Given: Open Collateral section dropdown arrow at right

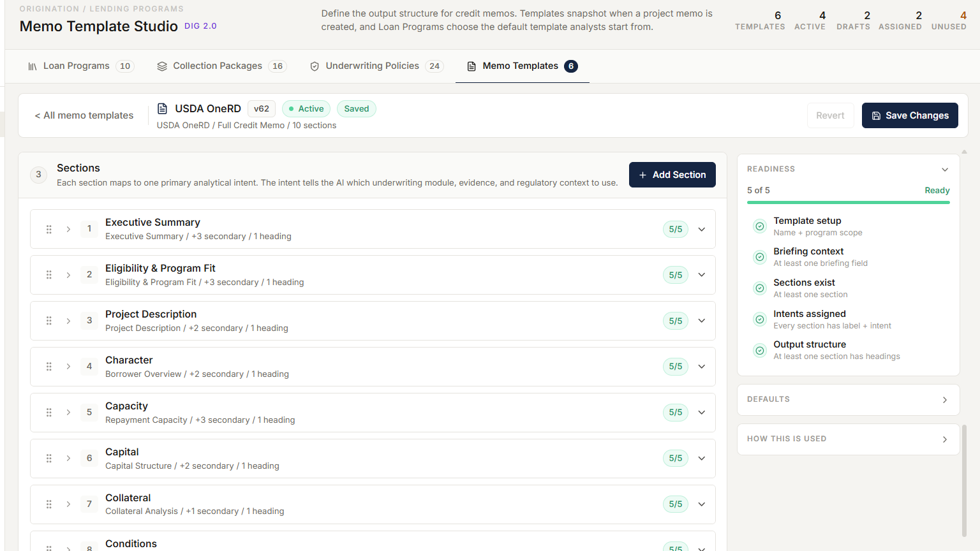Looking at the screenshot, I should [702, 504].
